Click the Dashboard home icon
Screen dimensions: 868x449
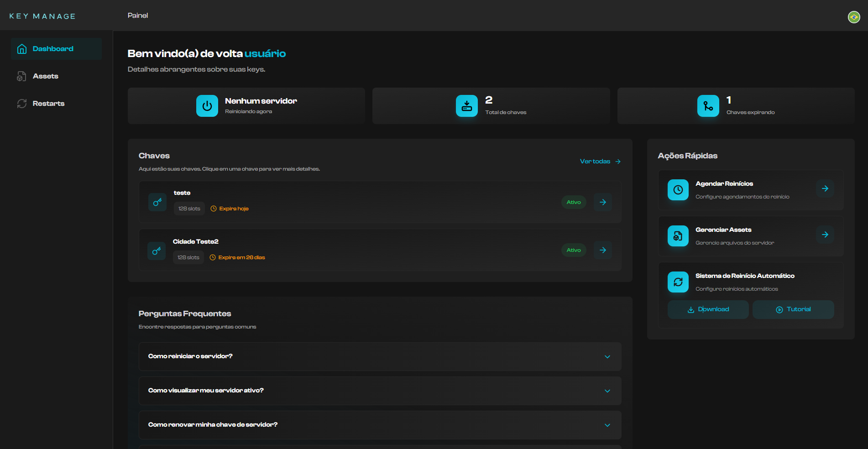coord(22,49)
